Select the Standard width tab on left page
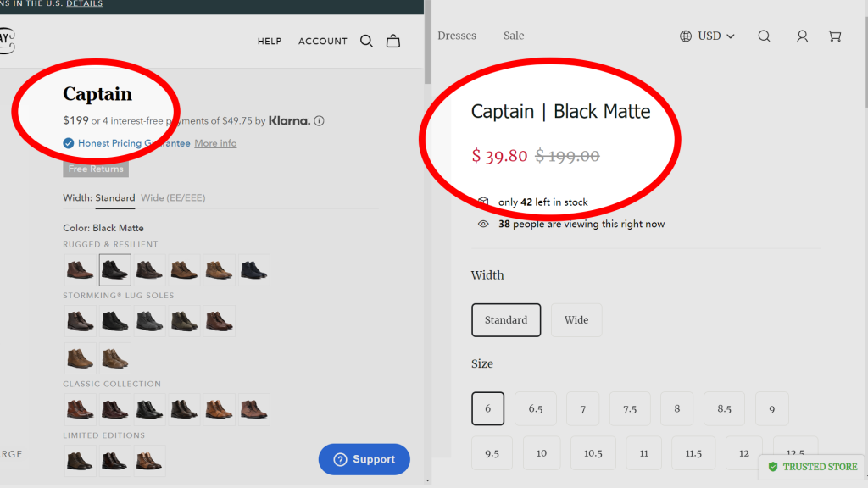The height and width of the screenshot is (488, 868). click(x=115, y=198)
